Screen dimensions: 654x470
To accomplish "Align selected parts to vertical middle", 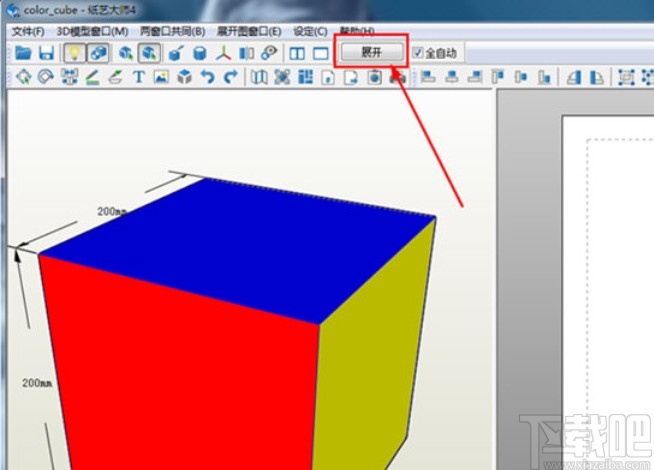I will click(521, 77).
